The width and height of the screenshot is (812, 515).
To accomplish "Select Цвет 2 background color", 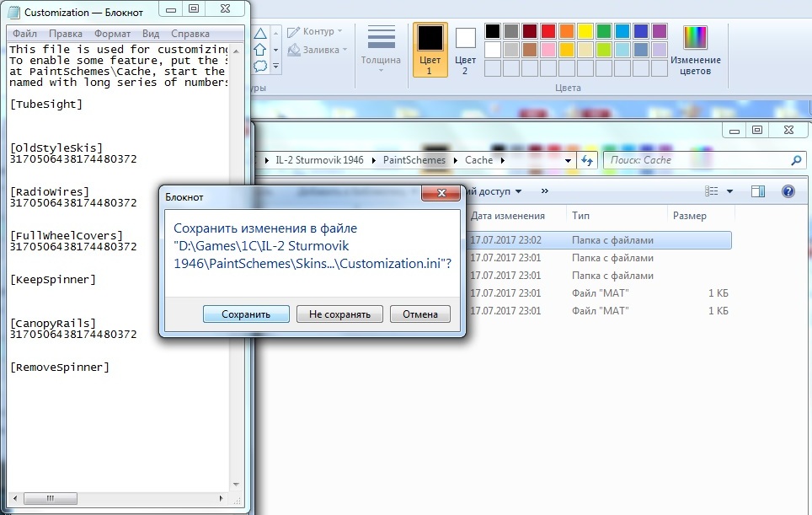I will tap(465, 50).
